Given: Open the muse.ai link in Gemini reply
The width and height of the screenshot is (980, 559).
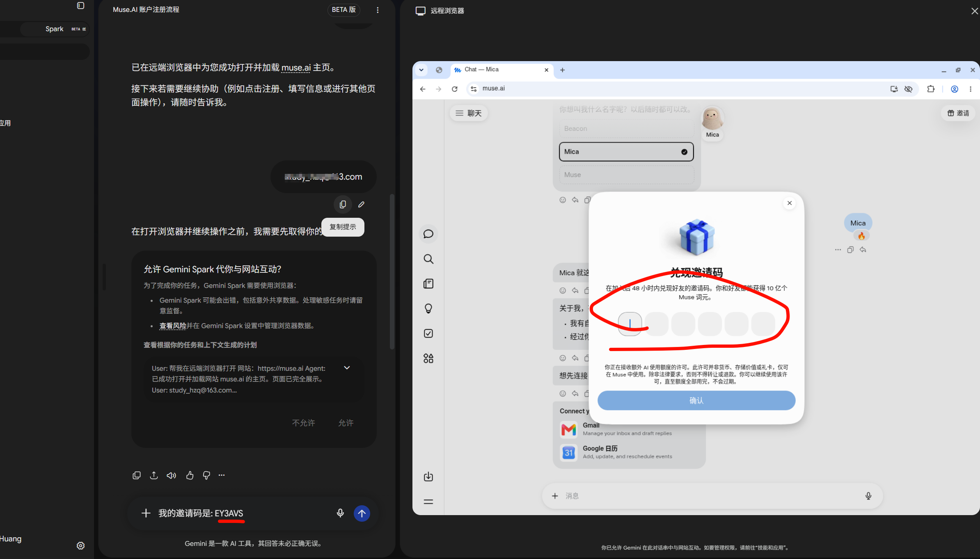Looking at the screenshot, I should (296, 68).
